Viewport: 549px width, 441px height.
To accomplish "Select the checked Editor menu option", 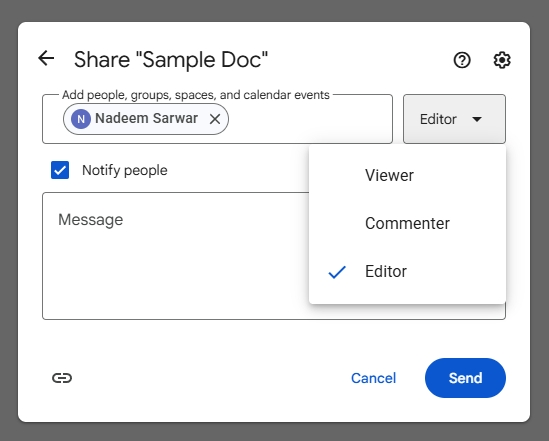I will point(407,271).
